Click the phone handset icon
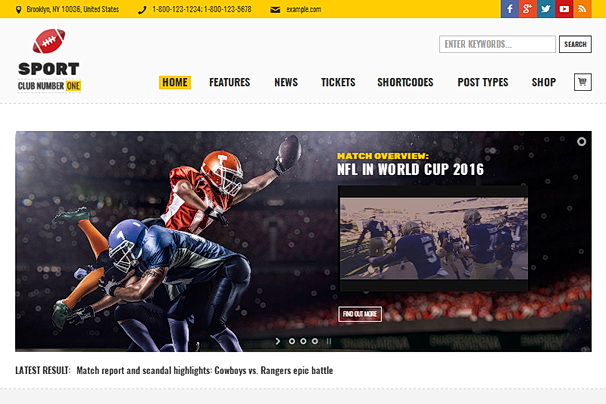Viewport: 606px width, 404px height. coord(142,10)
